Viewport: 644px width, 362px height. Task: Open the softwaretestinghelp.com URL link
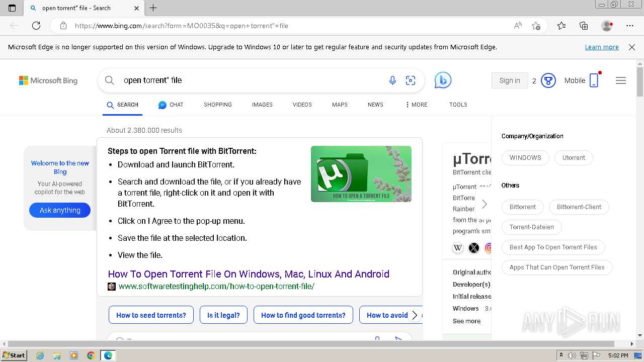point(216,286)
